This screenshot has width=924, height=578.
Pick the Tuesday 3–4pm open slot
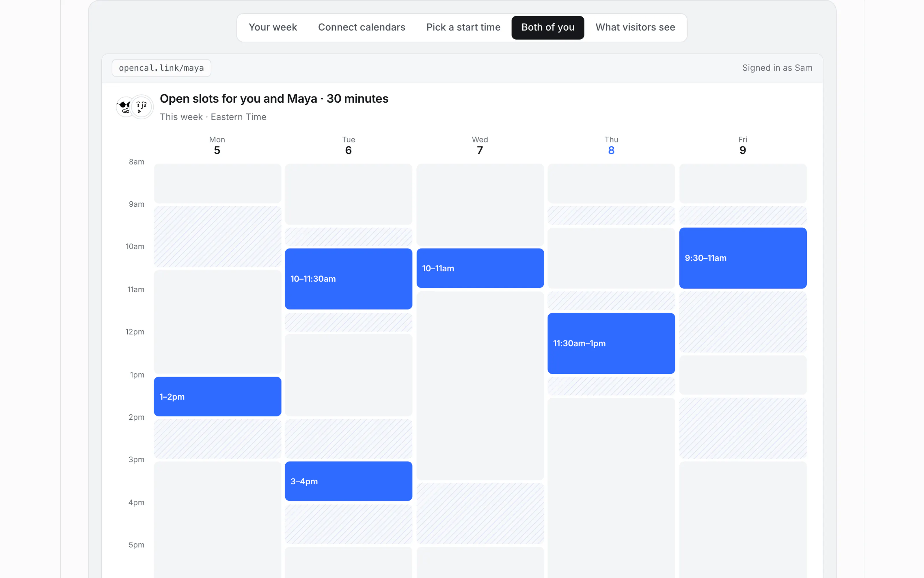(x=349, y=481)
